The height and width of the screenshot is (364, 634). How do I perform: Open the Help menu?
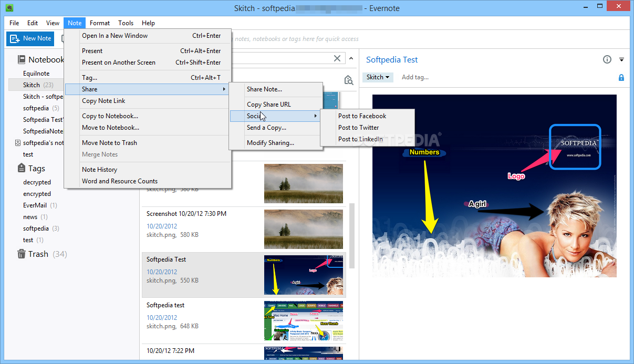148,23
